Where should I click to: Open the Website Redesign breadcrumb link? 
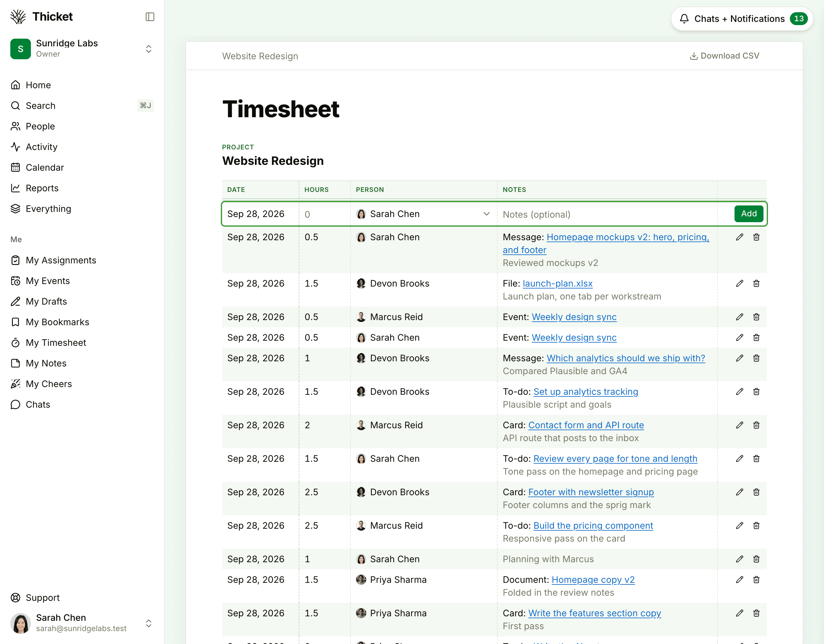[x=260, y=56]
